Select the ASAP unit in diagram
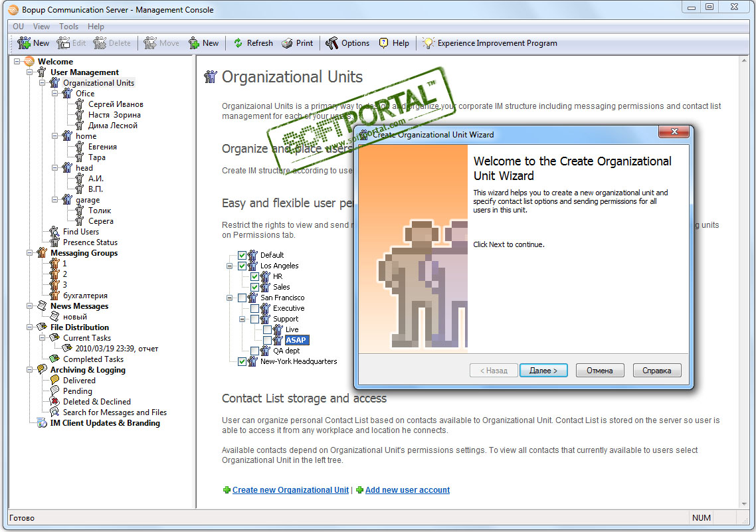This screenshot has width=756, height=532. pos(296,340)
